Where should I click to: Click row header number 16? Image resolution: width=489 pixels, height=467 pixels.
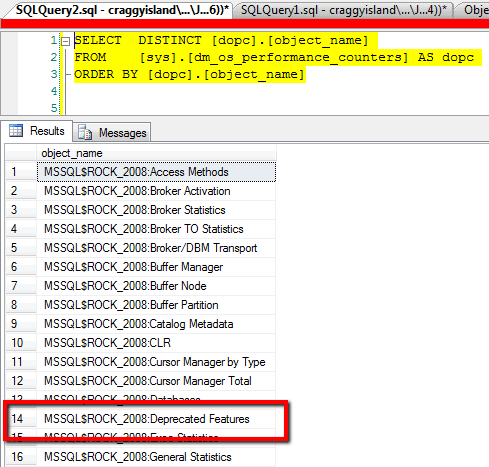coord(21,457)
